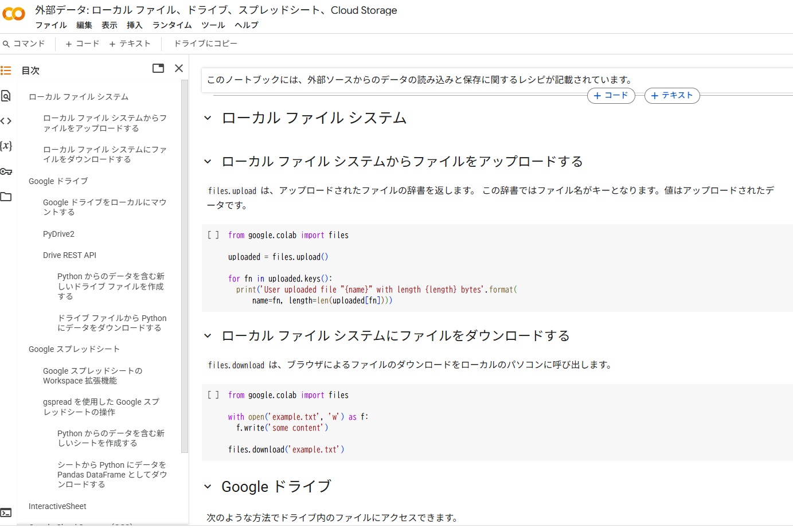Screen dimensions: 793x532
Task: Open the table of contents sidebar icon
Action: (6, 71)
